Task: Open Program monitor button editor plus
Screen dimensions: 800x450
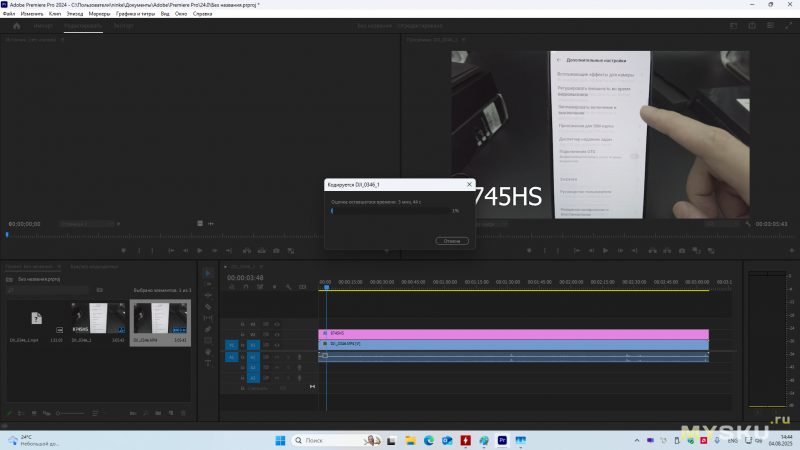Action: tap(792, 251)
